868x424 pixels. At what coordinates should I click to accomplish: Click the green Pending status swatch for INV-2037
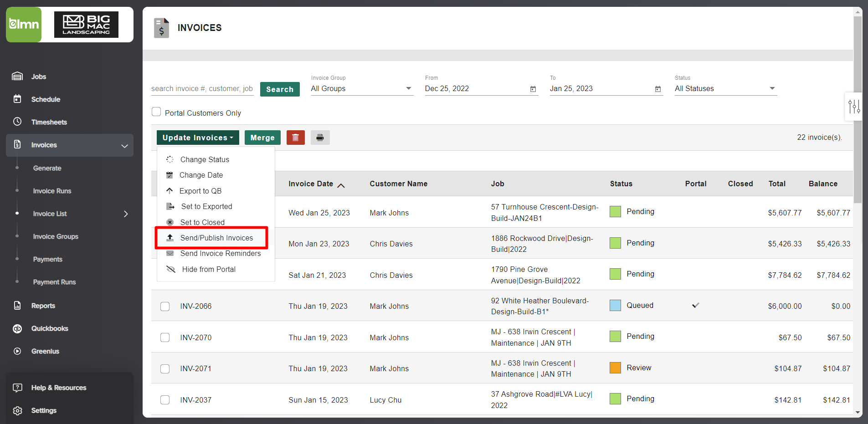[615, 398]
